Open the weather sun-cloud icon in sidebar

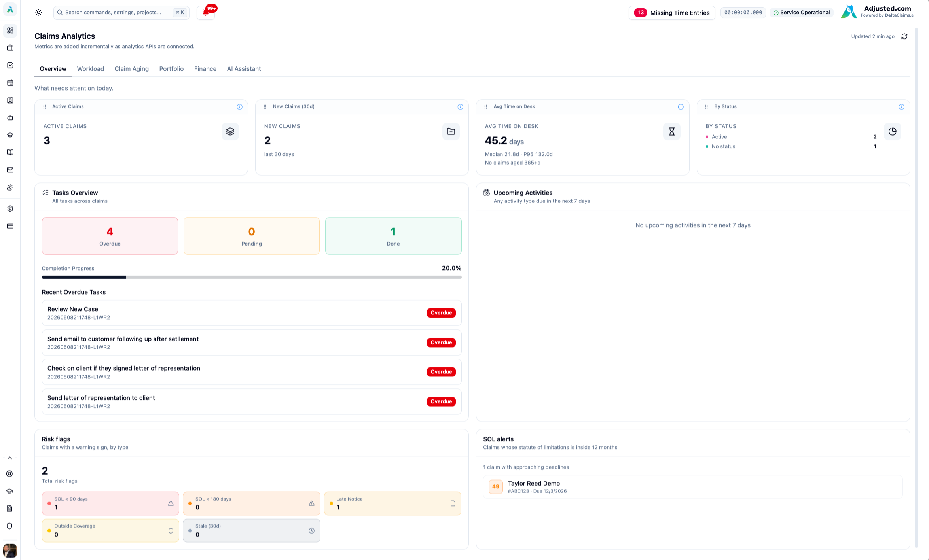click(x=10, y=187)
